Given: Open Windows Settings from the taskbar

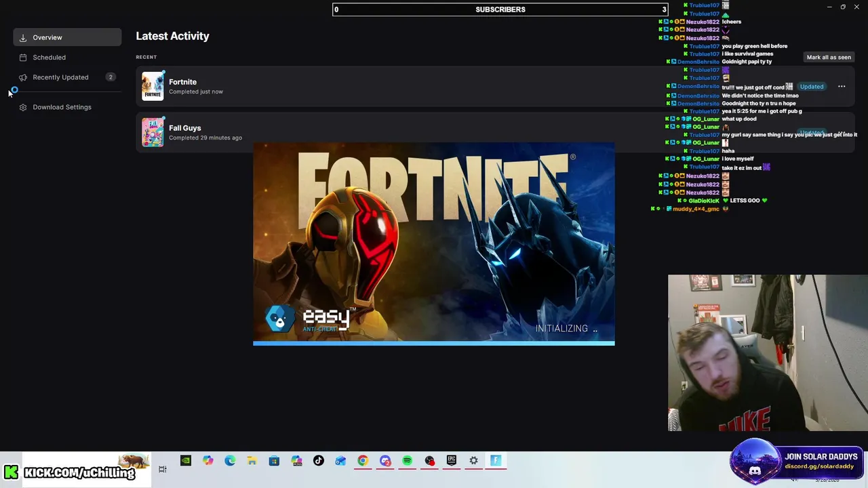Looking at the screenshot, I should [x=473, y=461].
